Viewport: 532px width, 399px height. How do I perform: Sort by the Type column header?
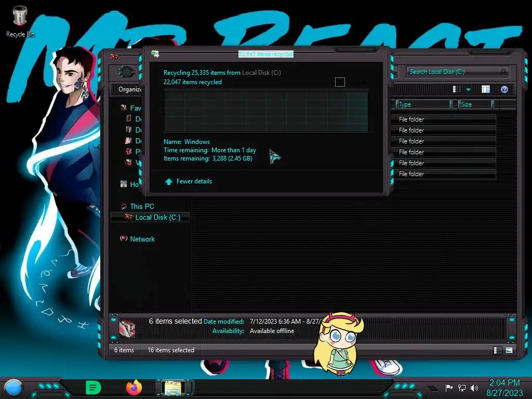point(424,104)
